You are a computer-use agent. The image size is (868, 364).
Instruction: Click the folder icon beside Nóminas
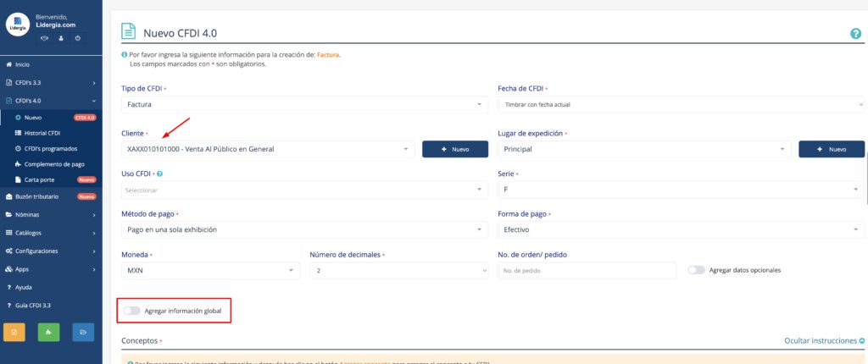point(8,215)
